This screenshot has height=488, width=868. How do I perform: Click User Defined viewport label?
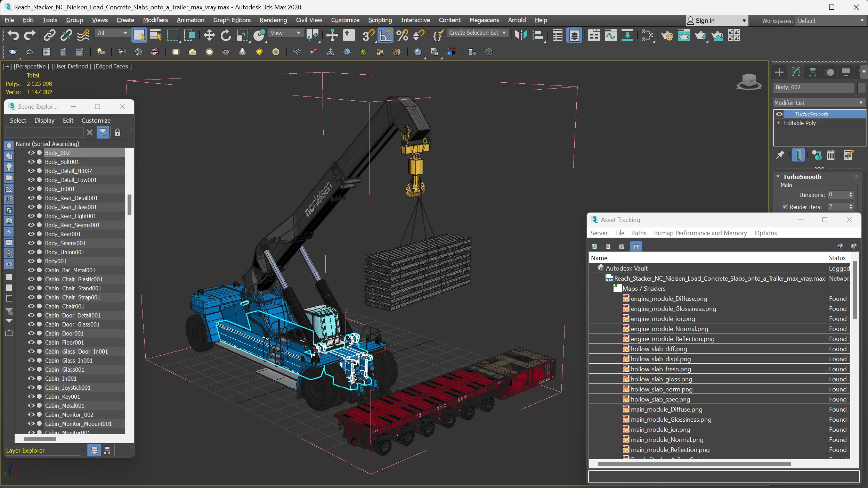(72, 66)
